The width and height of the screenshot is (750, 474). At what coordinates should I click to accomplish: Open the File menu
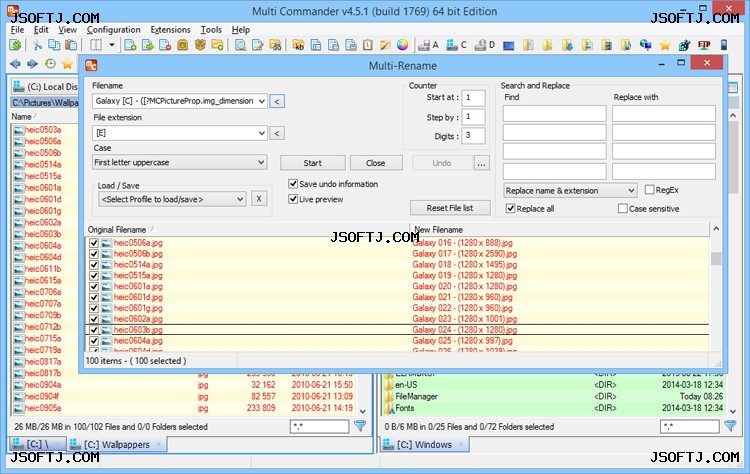tap(17, 30)
